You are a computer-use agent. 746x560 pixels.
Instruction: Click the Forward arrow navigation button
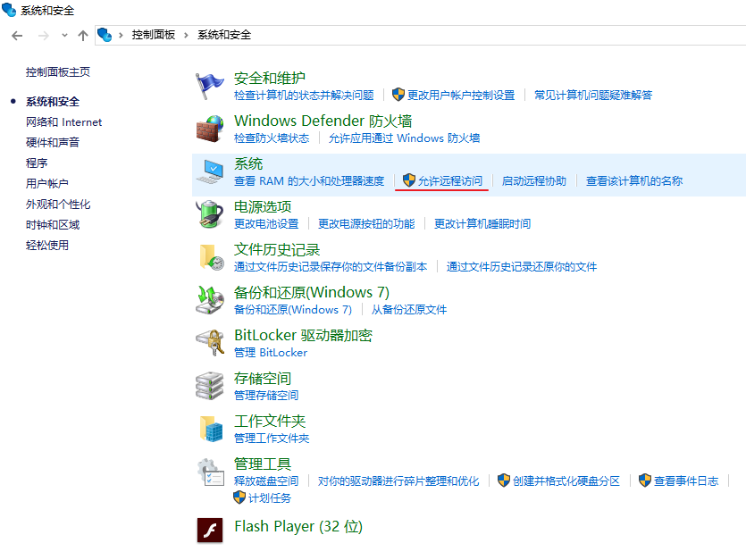click(43, 35)
